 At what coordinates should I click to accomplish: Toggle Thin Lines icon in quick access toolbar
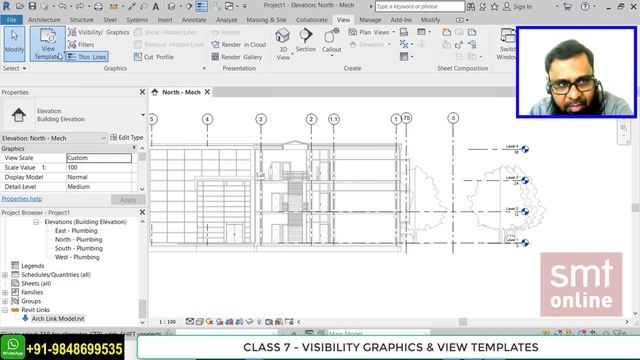(x=202, y=6)
